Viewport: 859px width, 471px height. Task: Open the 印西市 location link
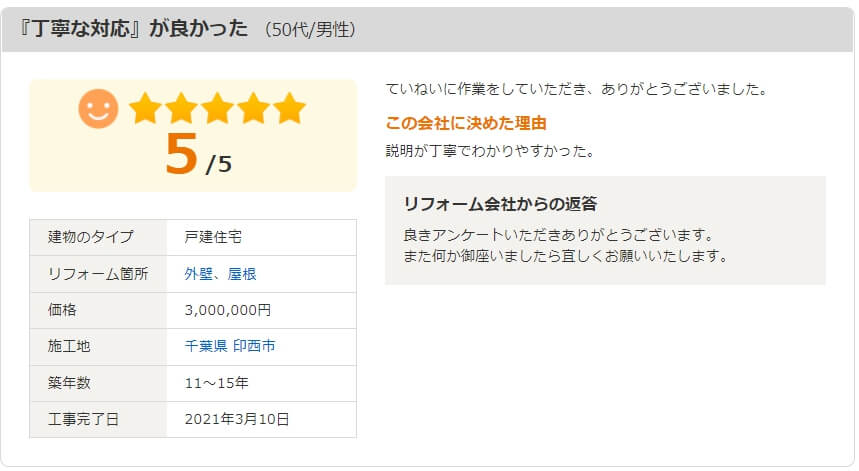pos(254,346)
